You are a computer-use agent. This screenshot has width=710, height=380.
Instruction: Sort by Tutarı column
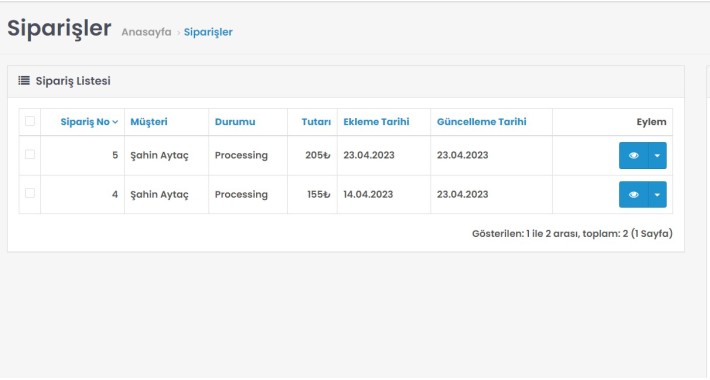(316, 122)
